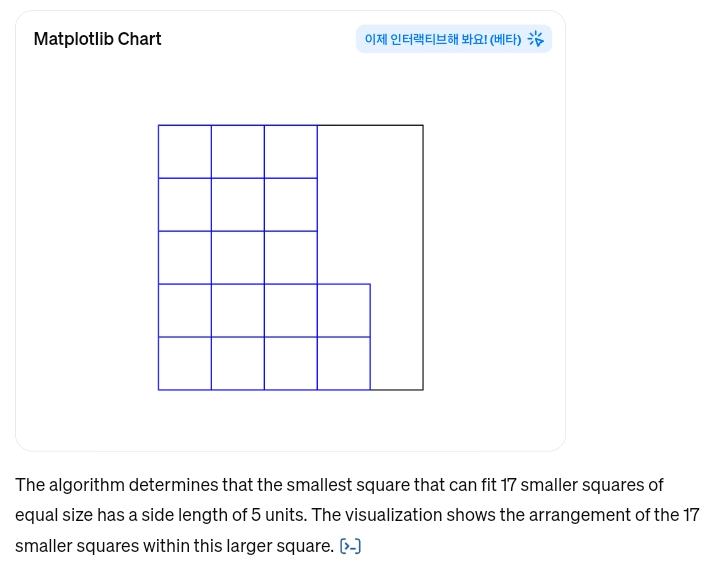Select the last blue square in the bottom row
The image size is (723, 563).
pyautogui.click(x=344, y=364)
